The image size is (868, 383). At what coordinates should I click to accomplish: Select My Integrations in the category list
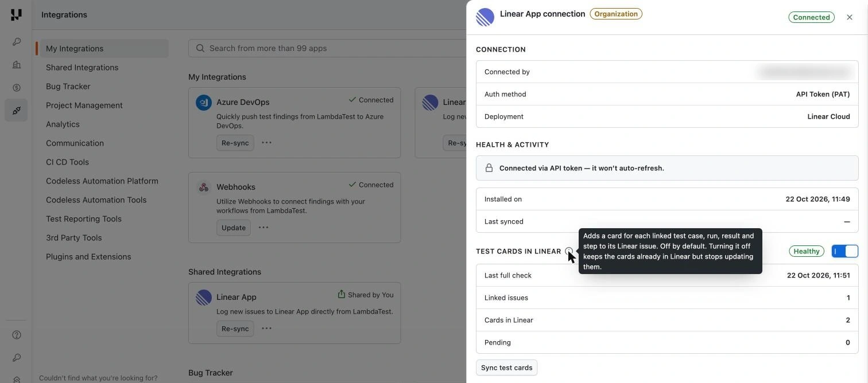pyautogui.click(x=103, y=49)
